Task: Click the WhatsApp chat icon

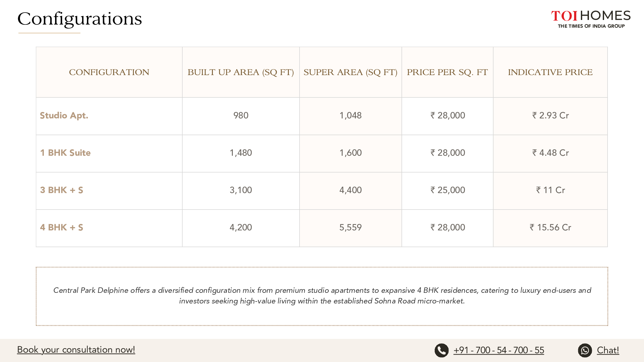Action: pyautogui.click(x=585, y=350)
